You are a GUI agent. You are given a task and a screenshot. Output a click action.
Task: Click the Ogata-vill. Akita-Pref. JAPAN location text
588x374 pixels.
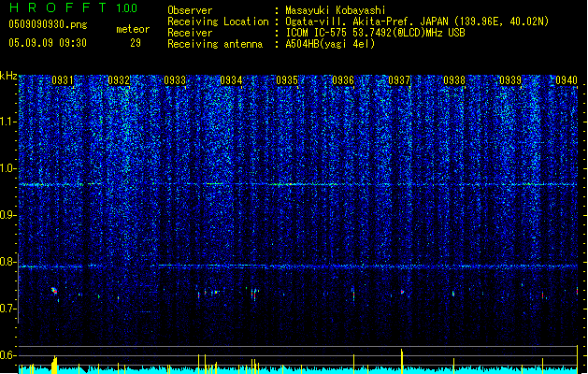pos(417,22)
